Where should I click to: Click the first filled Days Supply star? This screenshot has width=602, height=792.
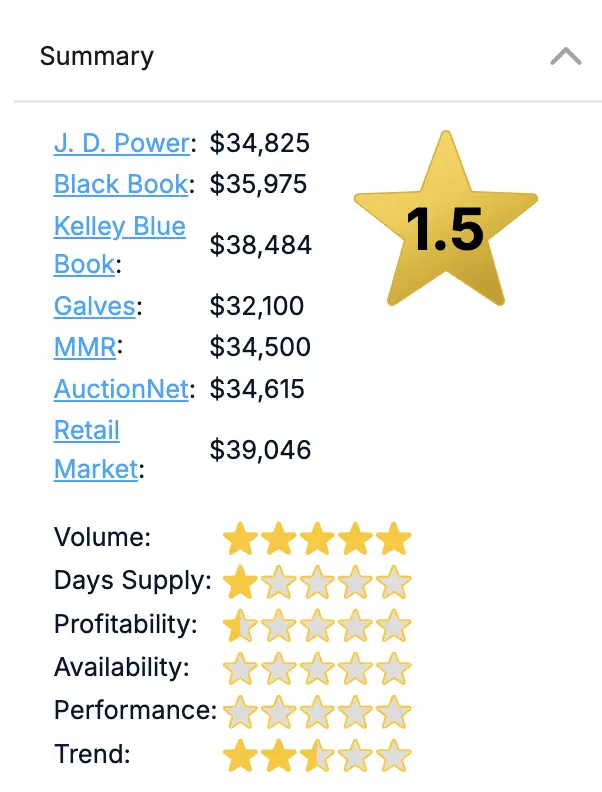pos(240,582)
